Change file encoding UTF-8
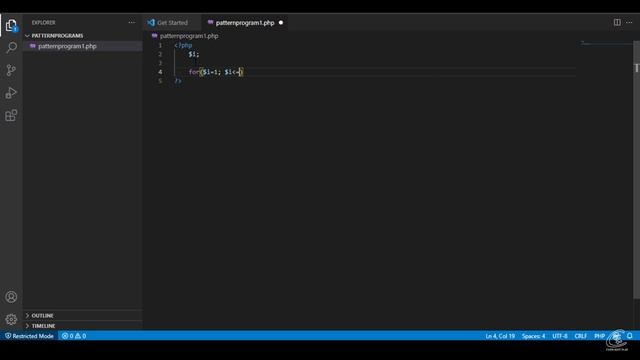The height and width of the screenshot is (360, 640). click(560, 336)
